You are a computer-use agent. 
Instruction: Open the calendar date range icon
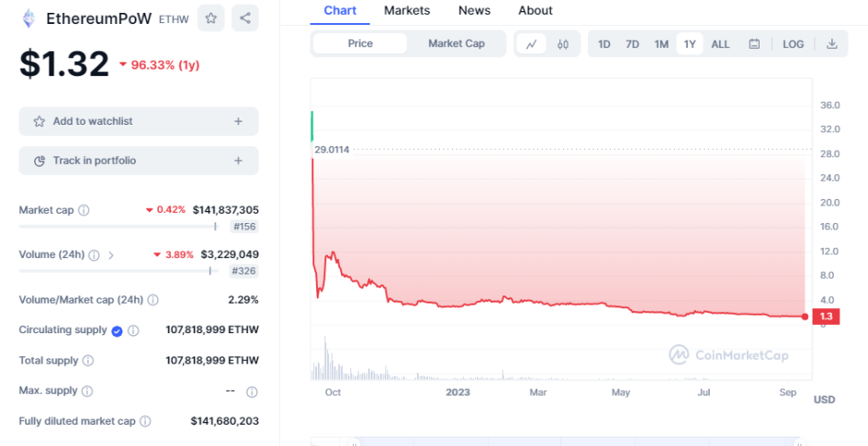[x=754, y=44]
